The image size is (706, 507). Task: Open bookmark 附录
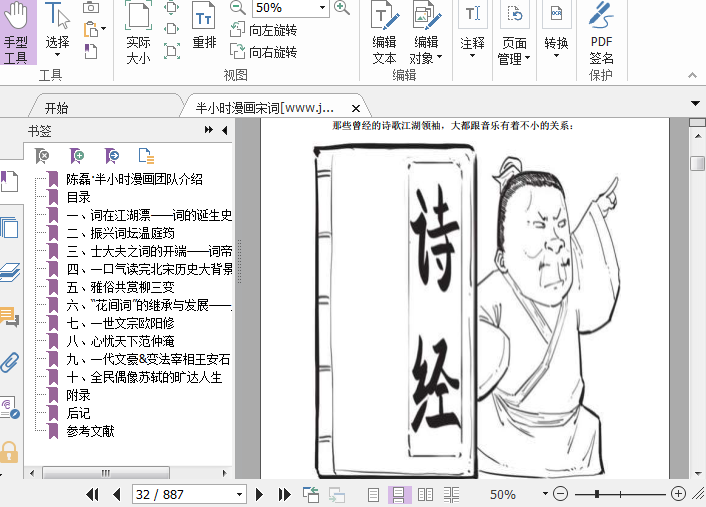(x=79, y=395)
